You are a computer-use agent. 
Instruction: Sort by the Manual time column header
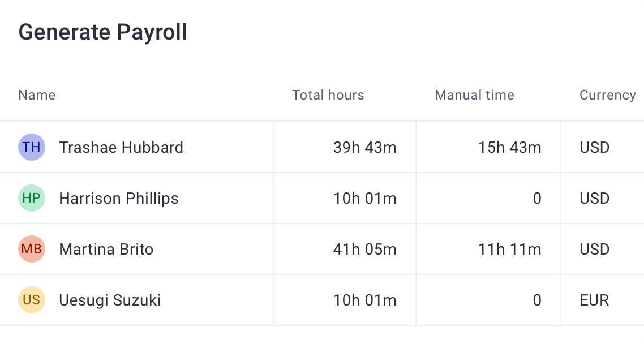click(x=474, y=95)
